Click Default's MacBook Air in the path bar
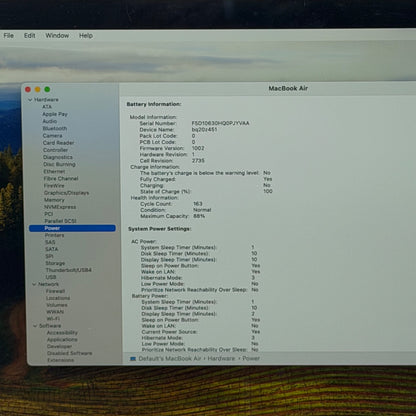Image resolution: width=416 pixels, height=416 pixels. point(170,358)
